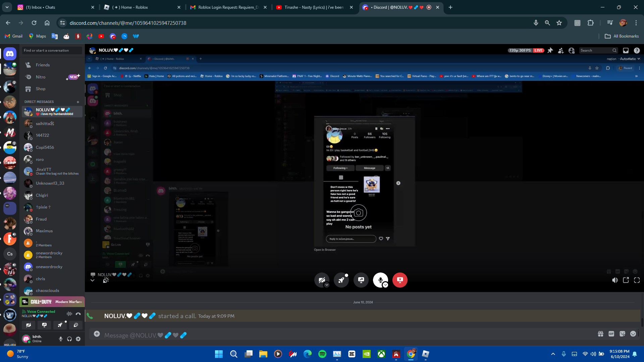Pop out the call window

click(626, 280)
